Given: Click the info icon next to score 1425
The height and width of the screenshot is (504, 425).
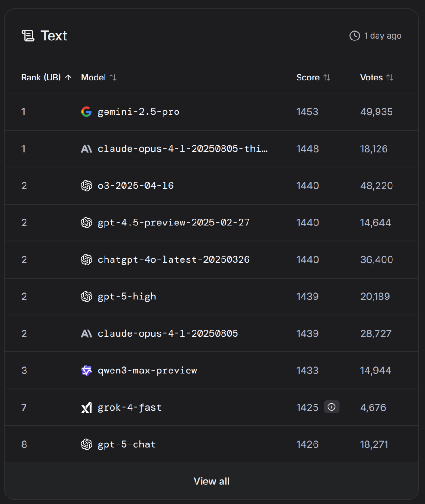Looking at the screenshot, I should [332, 407].
